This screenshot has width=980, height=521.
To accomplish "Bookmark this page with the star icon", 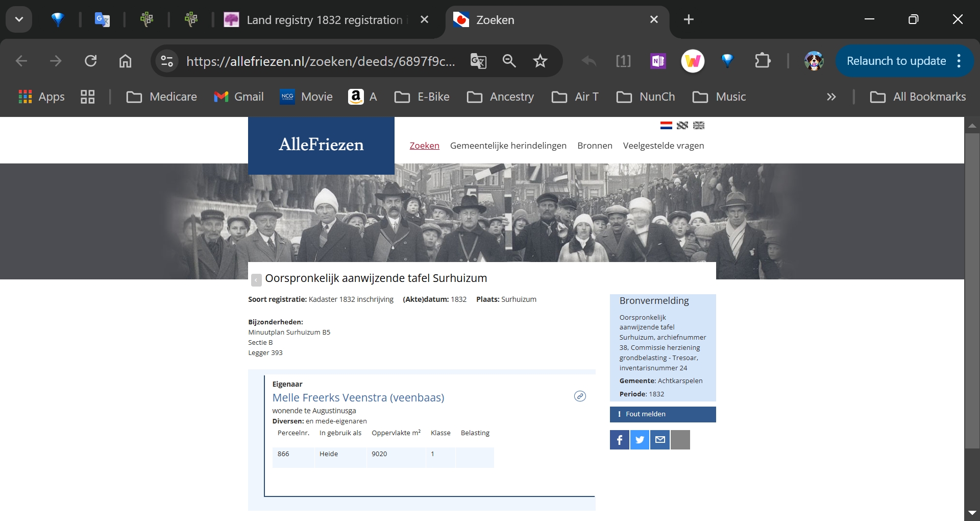I will click(540, 61).
